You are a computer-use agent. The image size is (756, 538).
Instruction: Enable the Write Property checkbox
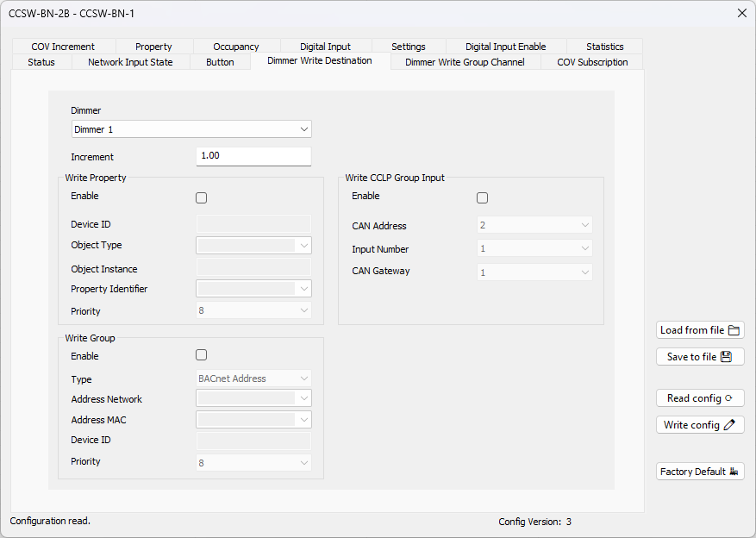[x=201, y=197]
